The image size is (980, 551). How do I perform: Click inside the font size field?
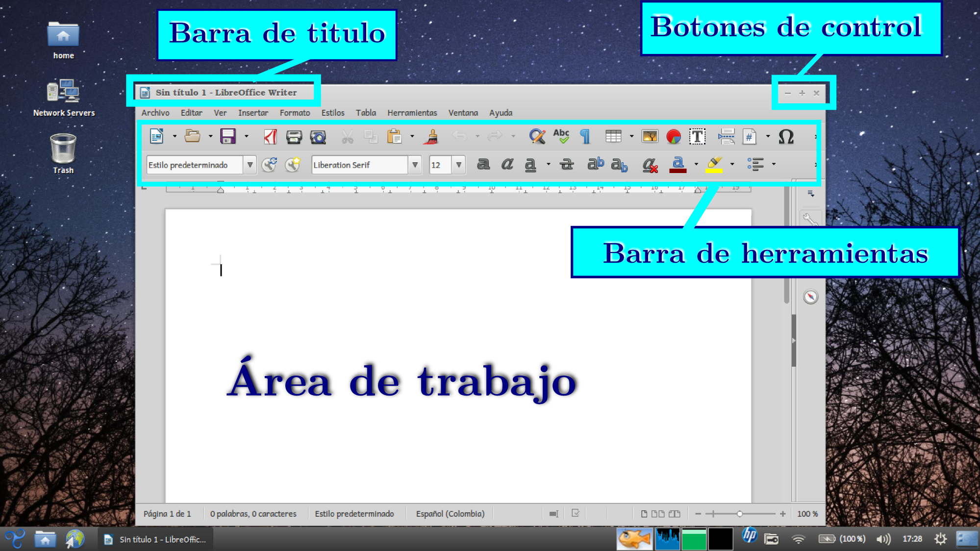pyautogui.click(x=440, y=165)
